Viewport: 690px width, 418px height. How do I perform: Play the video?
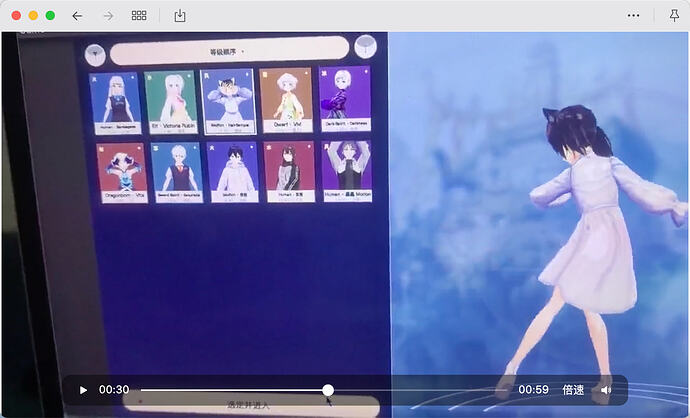click(83, 390)
